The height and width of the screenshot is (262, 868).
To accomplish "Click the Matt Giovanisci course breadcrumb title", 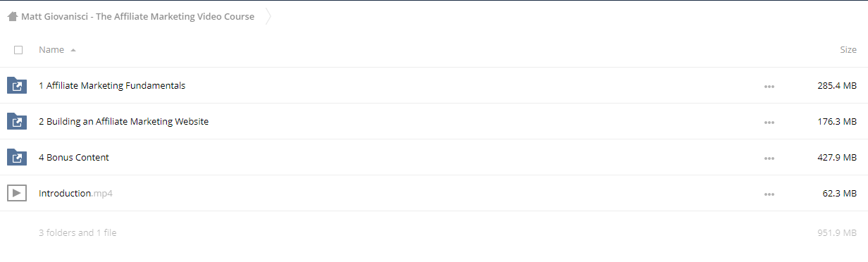I will click(x=137, y=17).
